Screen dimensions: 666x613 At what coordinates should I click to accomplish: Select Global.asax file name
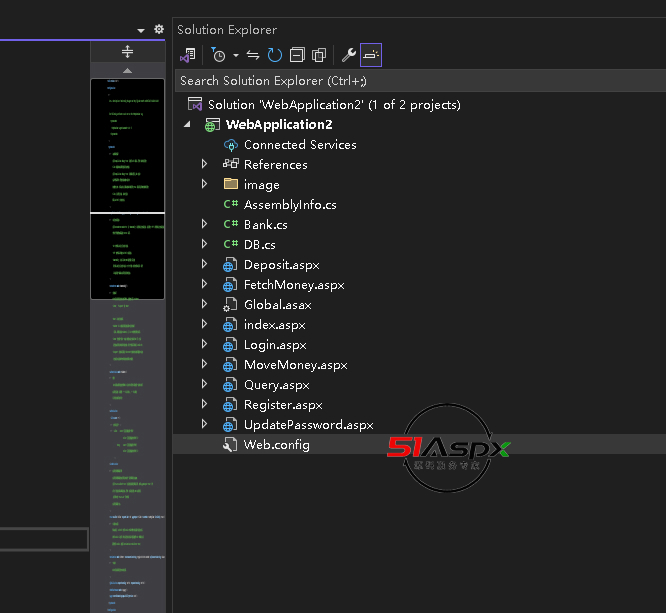(278, 305)
